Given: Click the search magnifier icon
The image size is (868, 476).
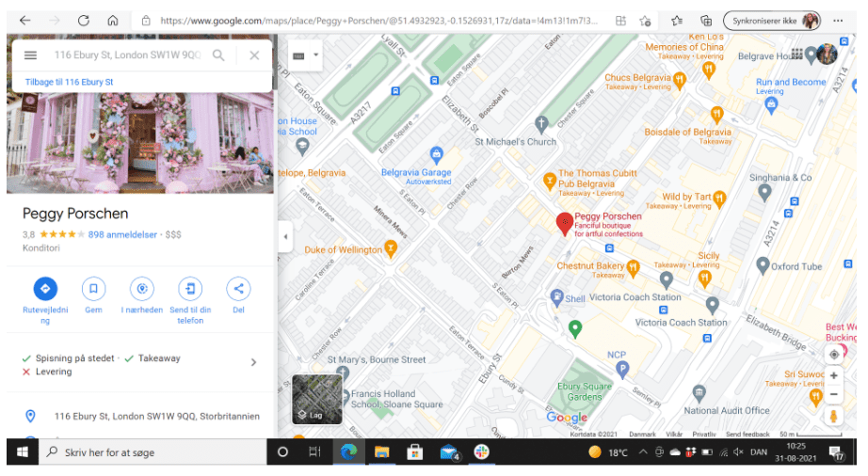Looking at the screenshot, I should pos(218,56).
